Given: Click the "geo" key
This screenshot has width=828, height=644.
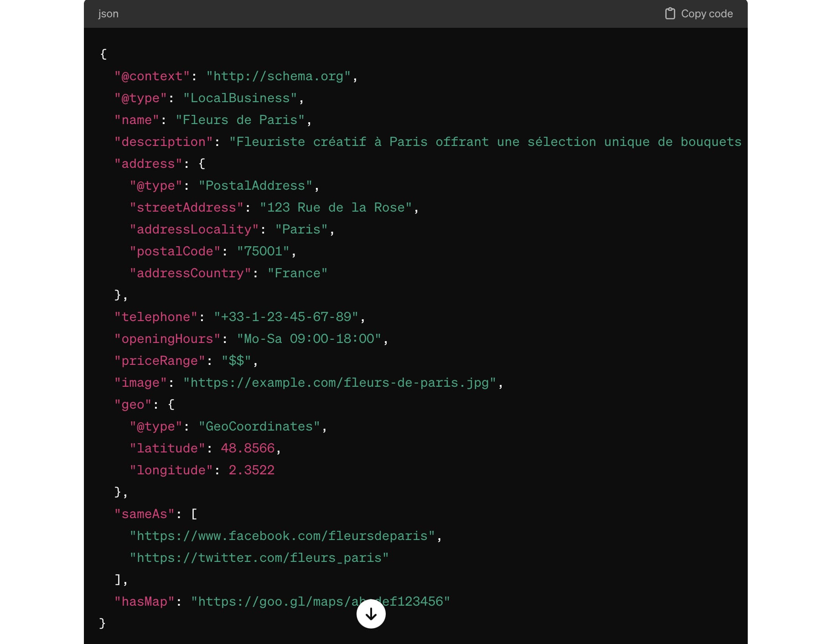Looking at the screenshot, I should [133, 405].
